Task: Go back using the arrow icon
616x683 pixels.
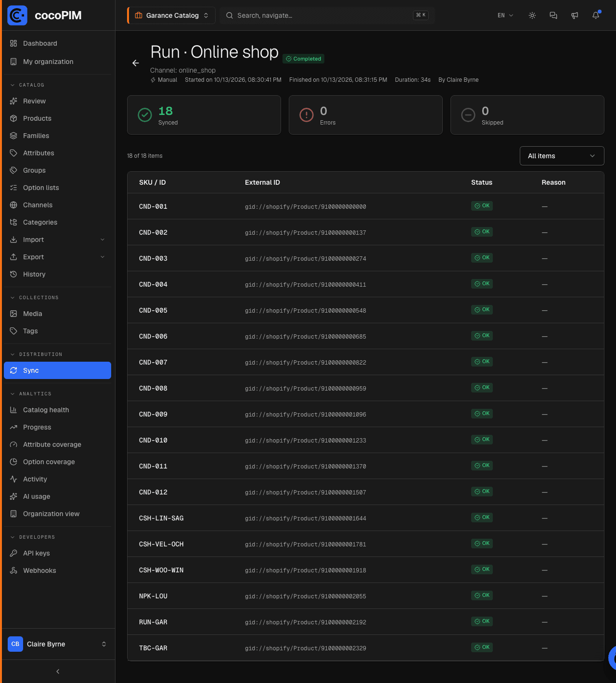Action: point(136,63)
